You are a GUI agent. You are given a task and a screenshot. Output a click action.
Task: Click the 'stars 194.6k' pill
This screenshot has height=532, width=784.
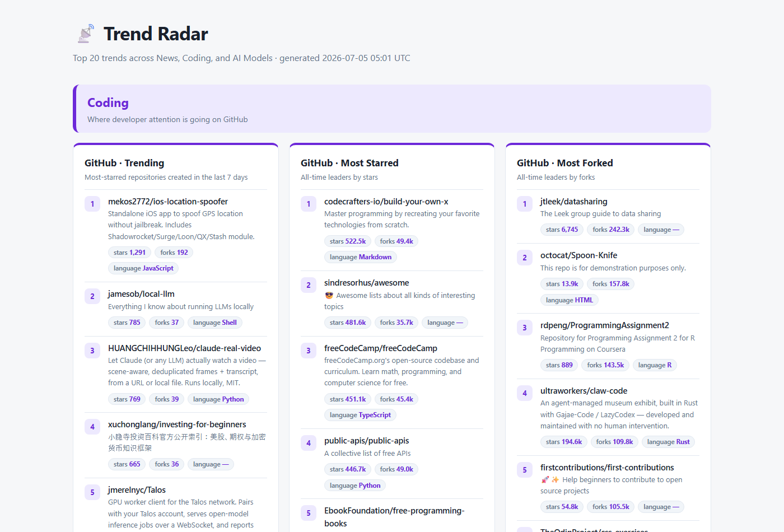click(x=564, y=442)
